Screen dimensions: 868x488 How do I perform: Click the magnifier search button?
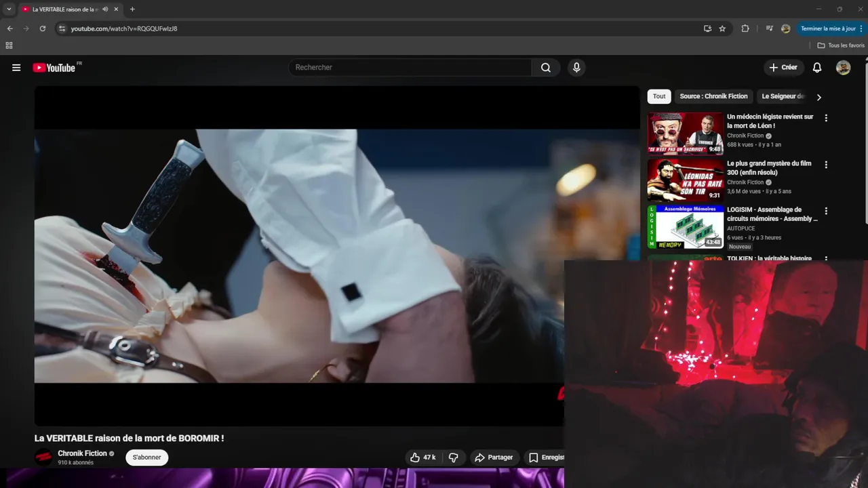point(546,68)
